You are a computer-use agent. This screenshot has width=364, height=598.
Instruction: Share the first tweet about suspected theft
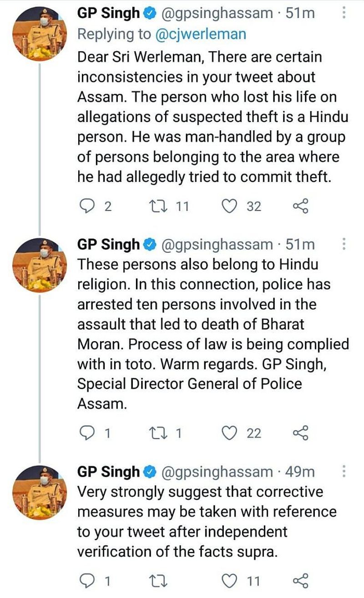point(300,206)
